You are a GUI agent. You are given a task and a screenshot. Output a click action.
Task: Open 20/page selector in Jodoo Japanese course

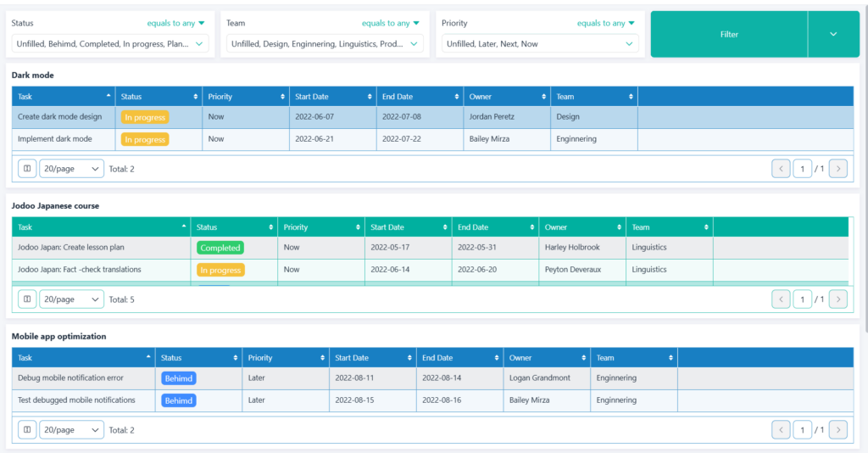(71, 299)
